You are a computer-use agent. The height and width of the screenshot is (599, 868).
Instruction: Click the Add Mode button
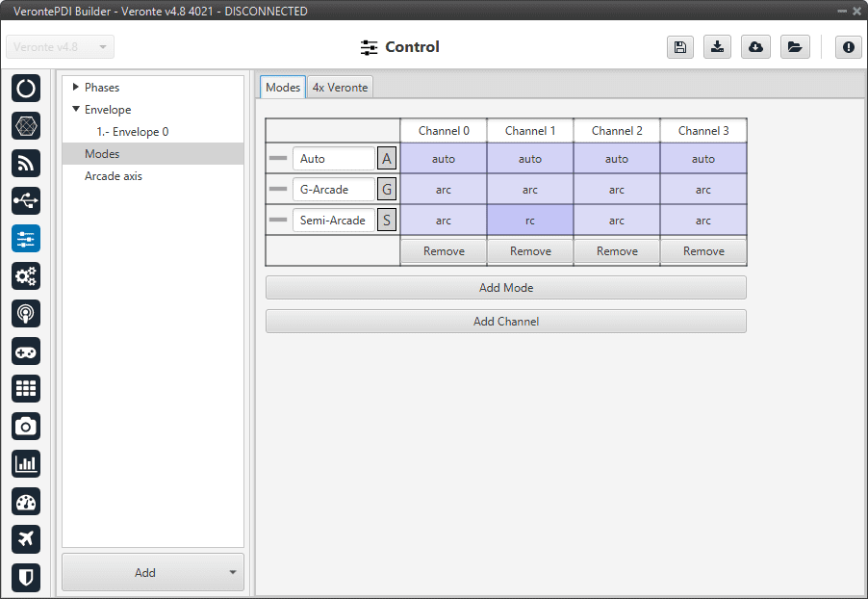pyautogui.click(x=506, y=288)
